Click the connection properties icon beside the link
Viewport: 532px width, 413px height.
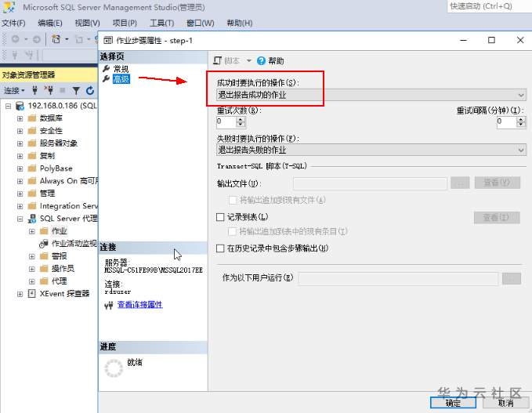[109, 306]
